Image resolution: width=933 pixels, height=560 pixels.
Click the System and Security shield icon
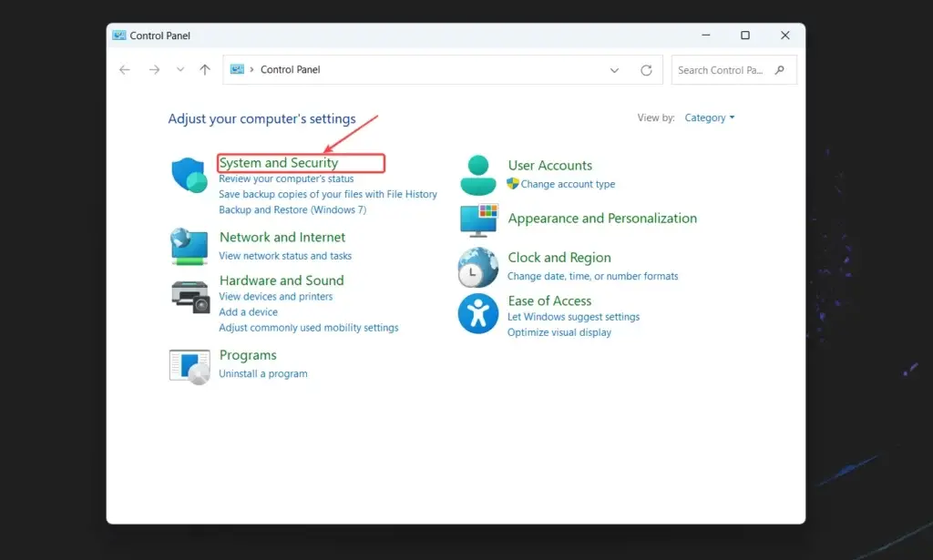(189, 177)
